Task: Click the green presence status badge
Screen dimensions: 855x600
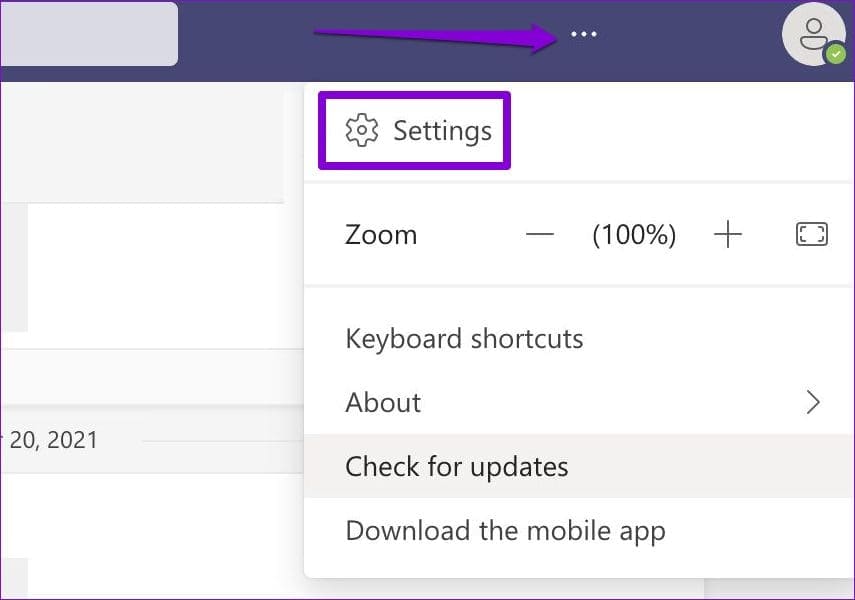Action: [834, 56]
